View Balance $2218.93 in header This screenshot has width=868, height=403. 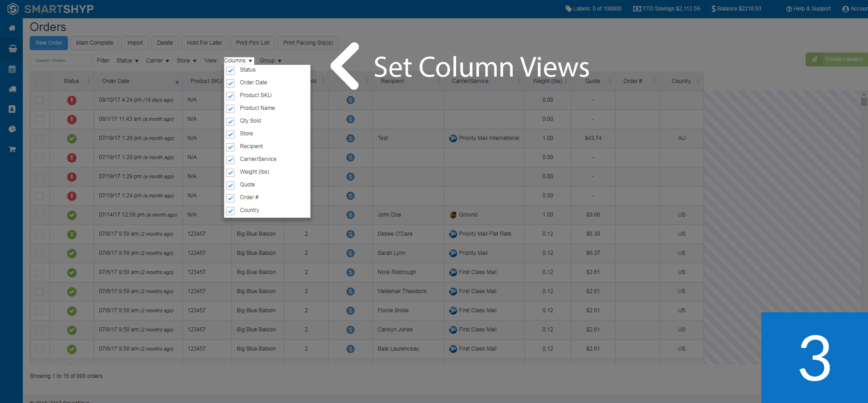(x=736, y=9)
